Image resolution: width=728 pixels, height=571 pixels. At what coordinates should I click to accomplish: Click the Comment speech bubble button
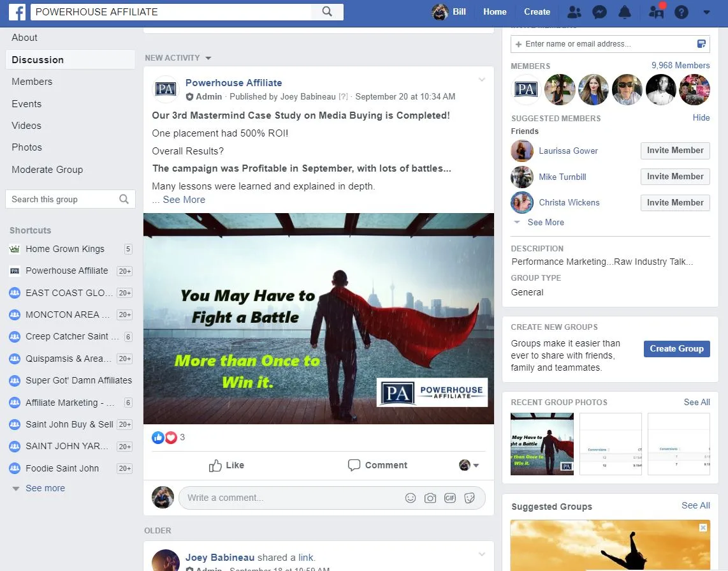coord(377,465)
